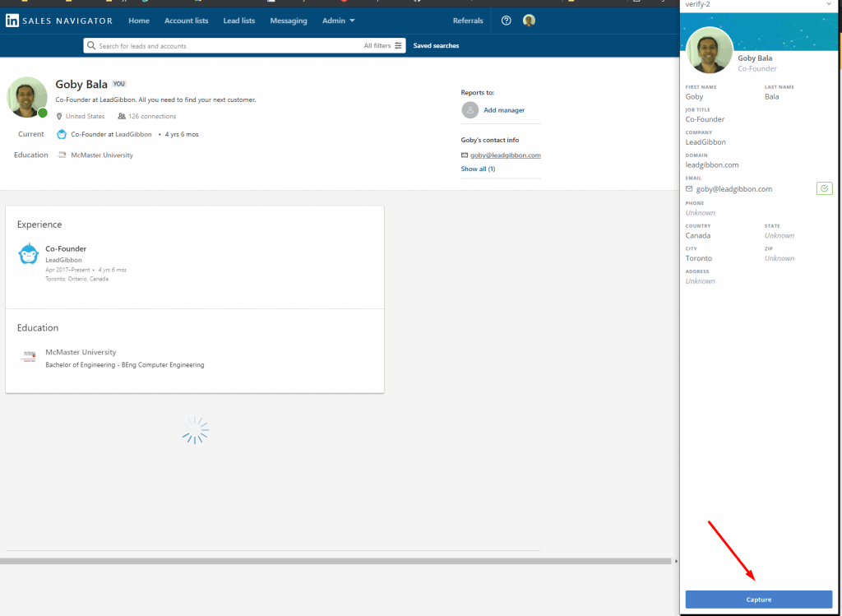842x616 pixels.
Task: Expand Show all contact info
Action: click(x=478, y=169)
